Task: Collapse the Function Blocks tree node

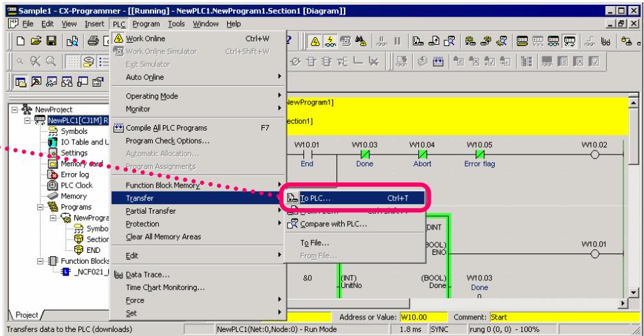Action: click(40, 261)
